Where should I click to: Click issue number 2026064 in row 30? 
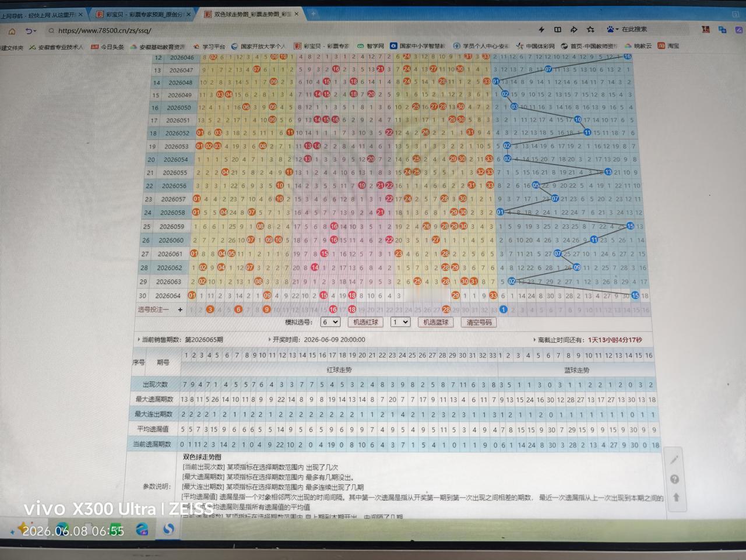pos(168,295)
